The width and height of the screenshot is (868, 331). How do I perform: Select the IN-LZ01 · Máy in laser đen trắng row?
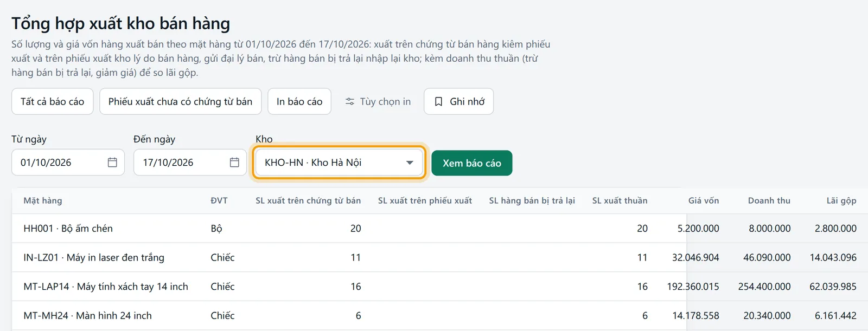click(x=440, y=257)
